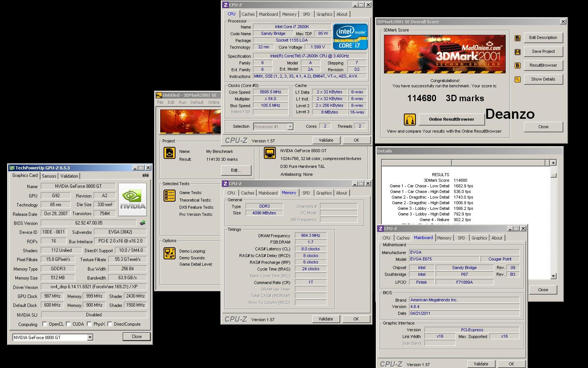This screenshot has width=588, height=368.
Task: Click the Project icon in 3DMark2001 window
Action: 170,153
